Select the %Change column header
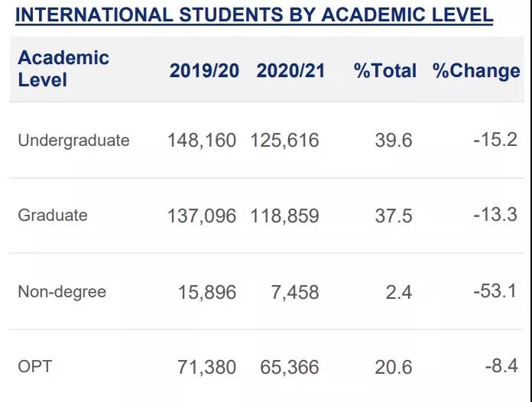Image resolution: width=532 pixels, height=402 pixels. coord(475,71)
